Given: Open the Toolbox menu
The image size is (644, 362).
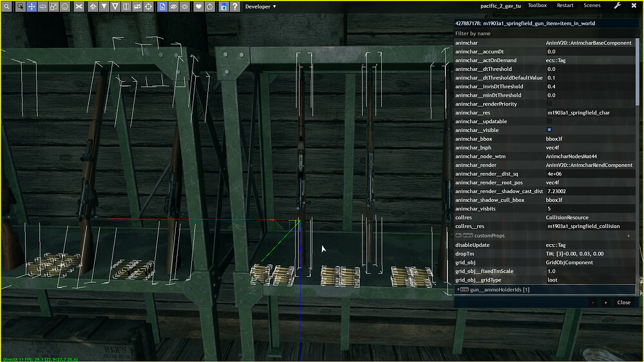Looking at the screenshot, I should [x=537, y=6].
